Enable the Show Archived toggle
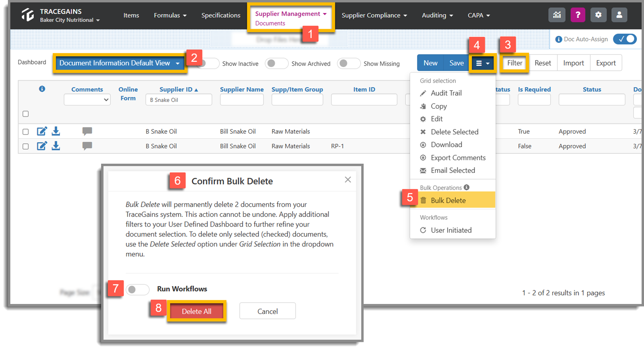The image size is (644, 350). pos(277,63)
